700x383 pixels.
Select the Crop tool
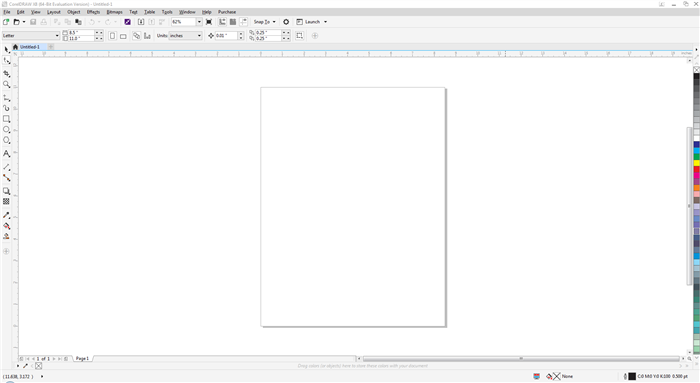click(6, 73)
